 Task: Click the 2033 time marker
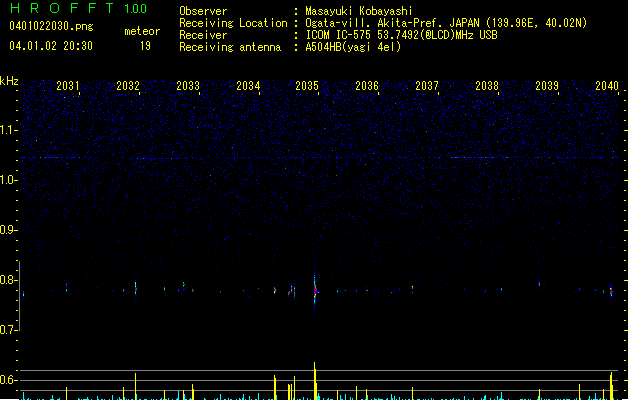pyautogui.click(x=188, y=86)
